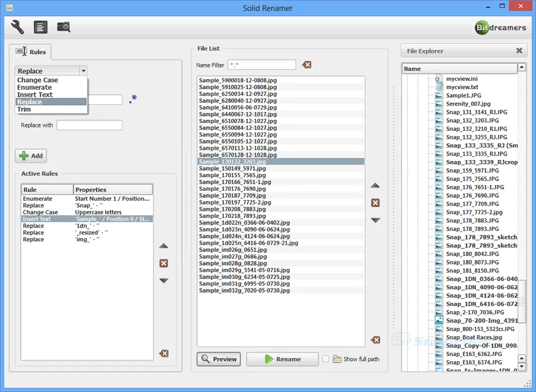Select Sample_1d022n_0366-06-0402.jpg in File List
The height and width of the screenshot is (392, 536).
pos(281,222)
